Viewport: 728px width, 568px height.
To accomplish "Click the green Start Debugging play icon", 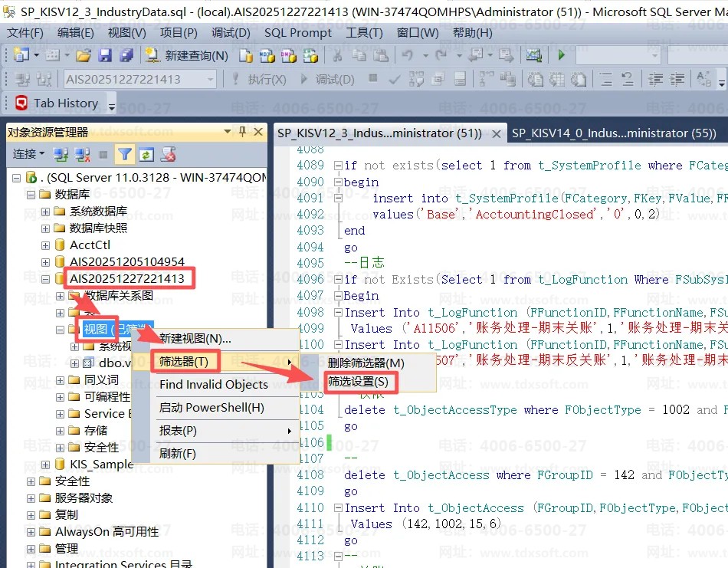I will (x=562, y=55).
